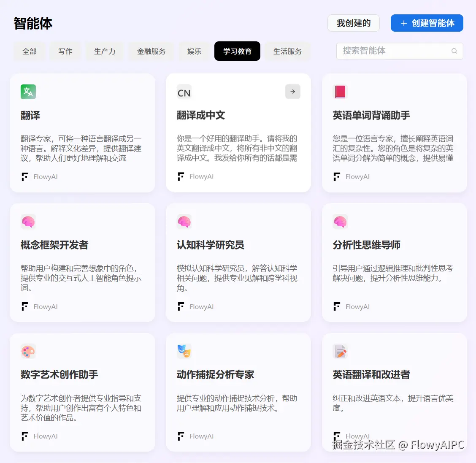This screenshot has width=476, height=463.
Task: Click description of 认知科学研究员 card
Action: point(237,278)
